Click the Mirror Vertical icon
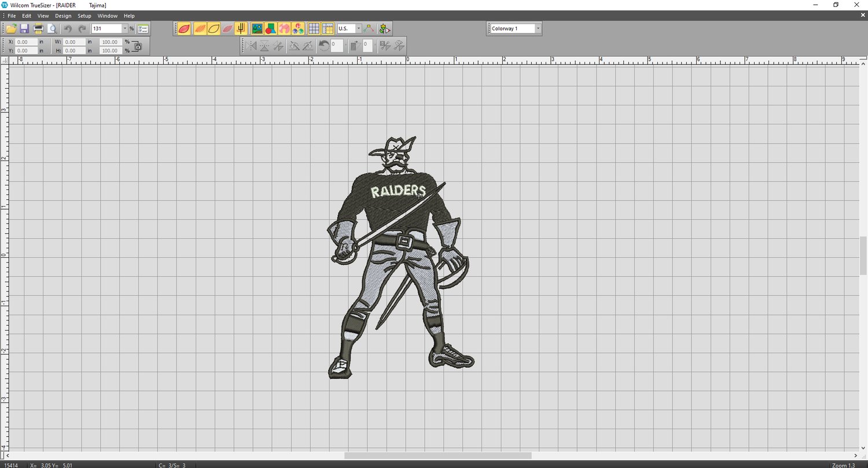868x468 pixels. pos(264,45)
